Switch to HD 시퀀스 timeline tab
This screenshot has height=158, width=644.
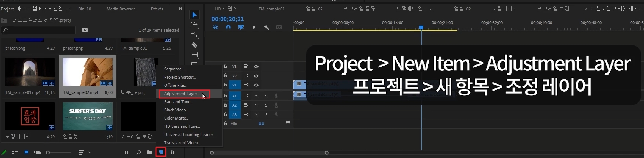pos(226,9)
